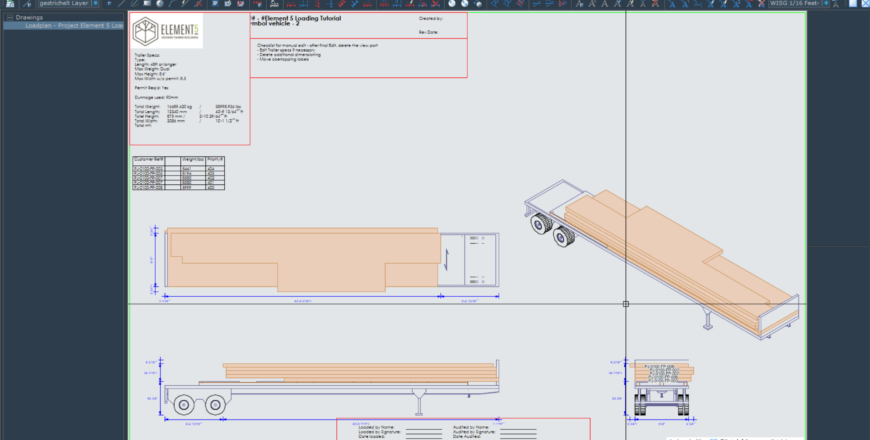Click the 'Element 5 Loading Tutorial' title text
This screenshot has width=870, height=440.
tap(300, 18)
